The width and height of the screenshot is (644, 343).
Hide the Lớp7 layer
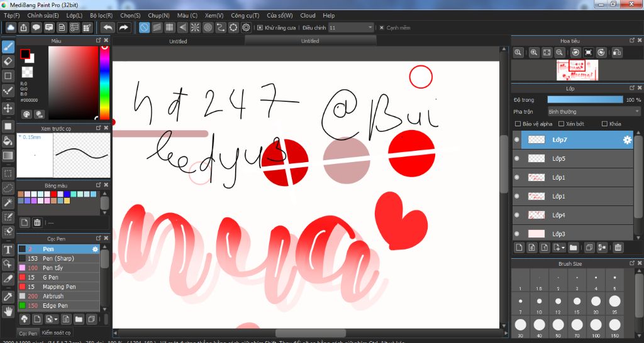pos(517,139)
